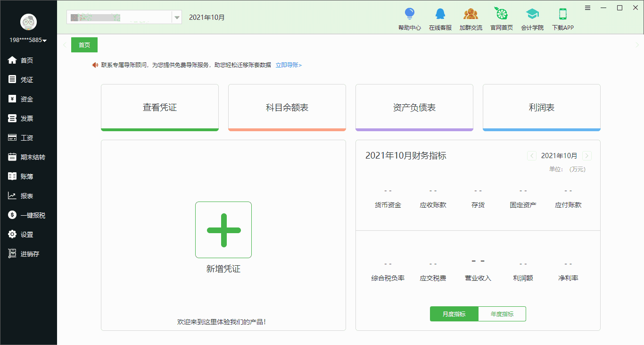Open the 资产负债表 report
The height and width of the screenshot is (345, 644).
pos(413,107)
